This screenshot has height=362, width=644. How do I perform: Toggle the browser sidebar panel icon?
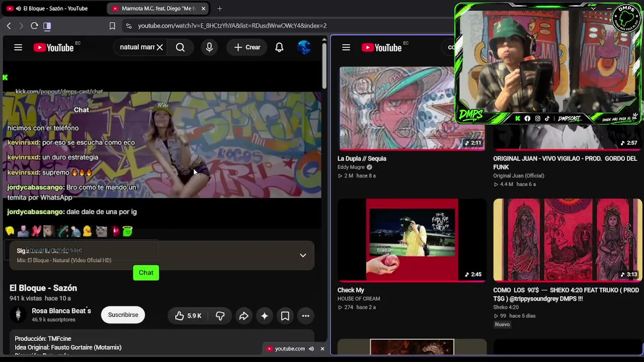(47, 26)
